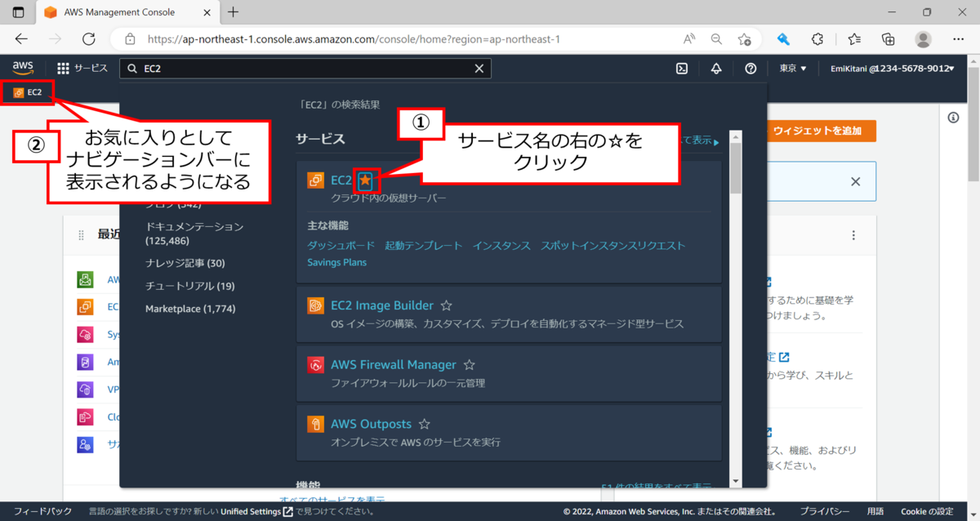Open the info circle panel icon

pos(953,118)
